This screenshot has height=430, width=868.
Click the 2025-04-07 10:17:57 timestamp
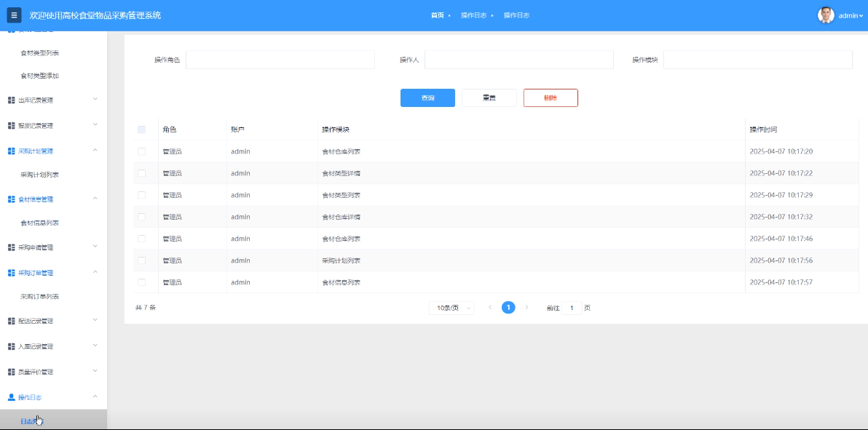coord(781,282)
